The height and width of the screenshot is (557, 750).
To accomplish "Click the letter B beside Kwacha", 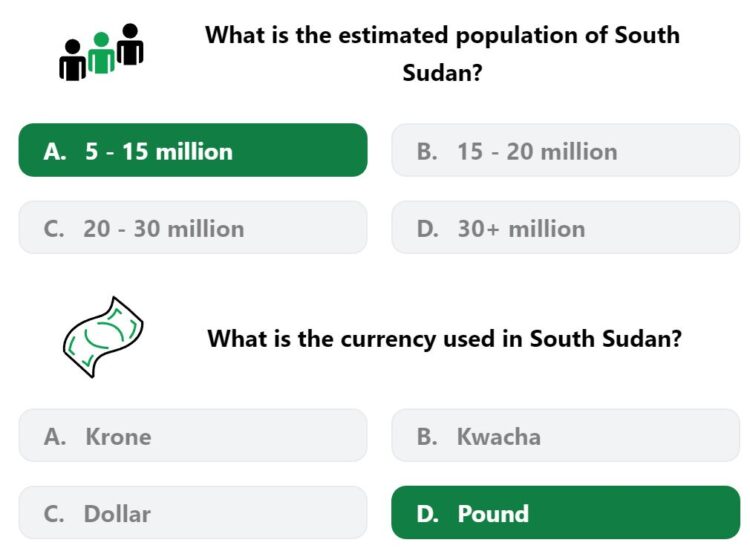I will [x=427, y=437].
